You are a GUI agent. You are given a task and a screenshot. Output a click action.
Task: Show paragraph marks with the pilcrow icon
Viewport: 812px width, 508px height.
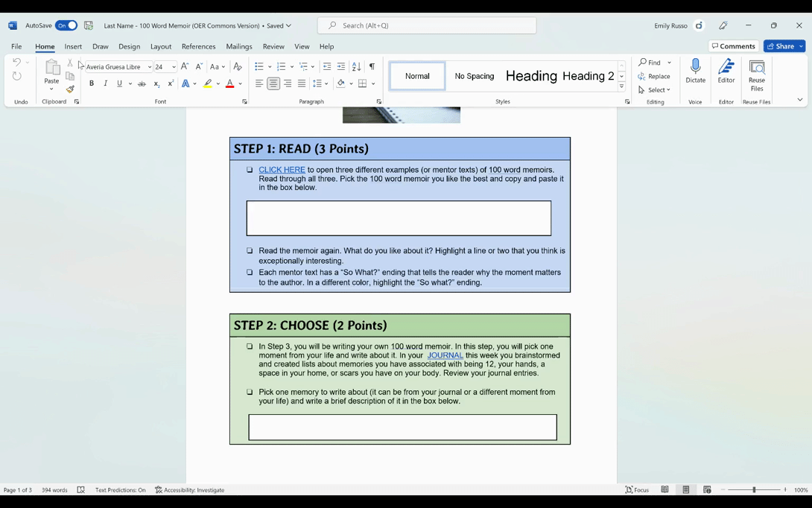point(372,67)
